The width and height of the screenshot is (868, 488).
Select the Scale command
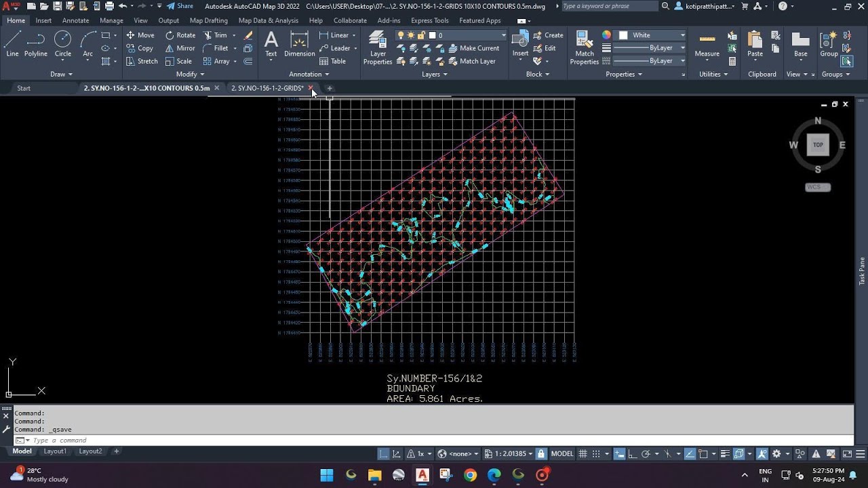click(x=178, y=61)
